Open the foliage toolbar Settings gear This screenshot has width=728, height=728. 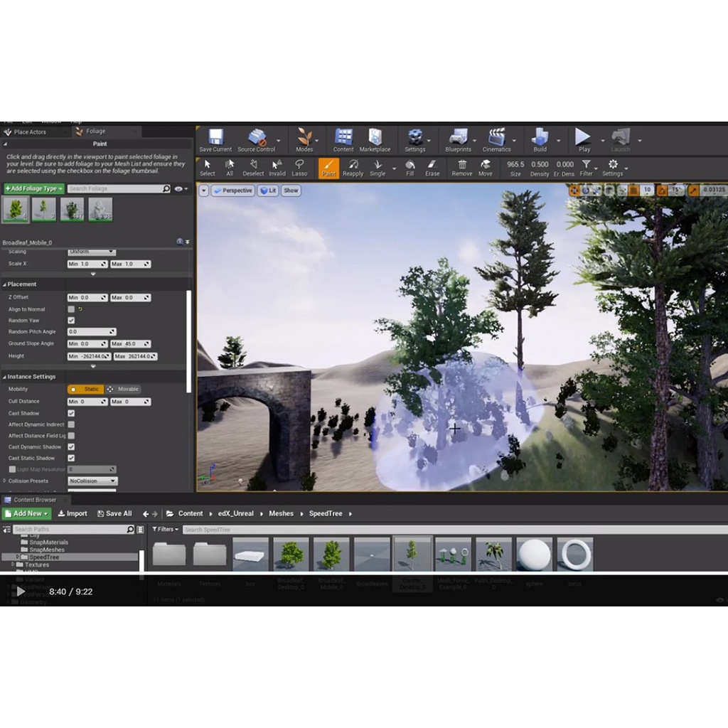(x=613, y=168)
